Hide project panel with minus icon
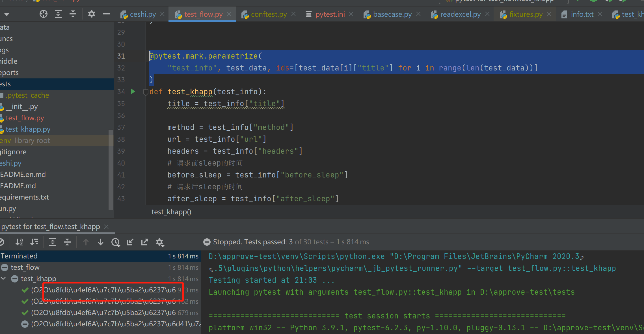 (x=106, y=14)
